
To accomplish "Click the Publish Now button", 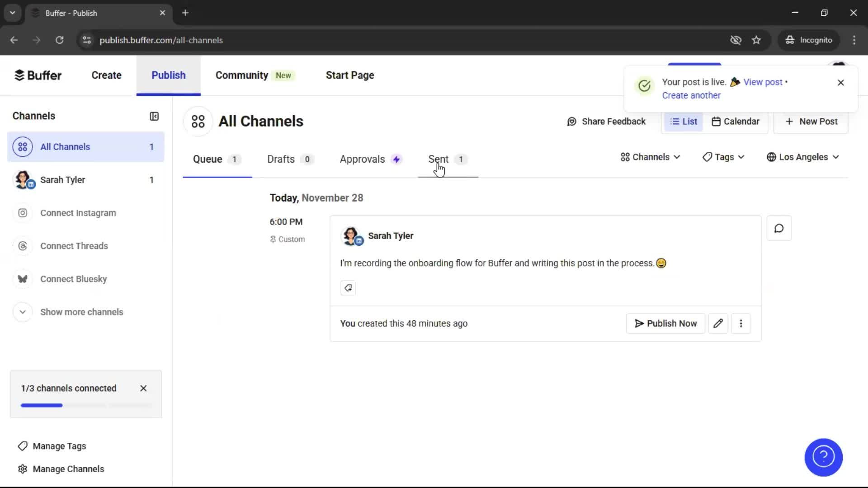I will 665,323.
